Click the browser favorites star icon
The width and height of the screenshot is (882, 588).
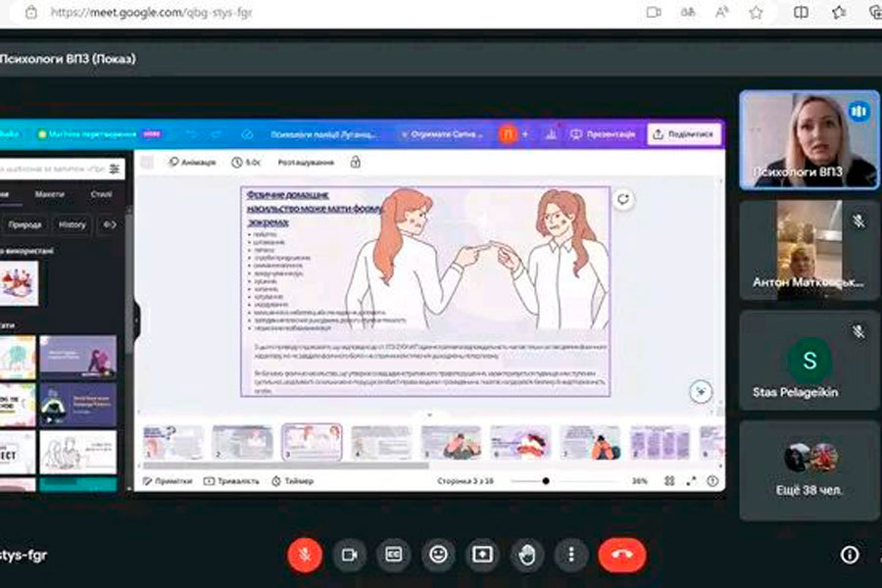[x=756, y=13]
